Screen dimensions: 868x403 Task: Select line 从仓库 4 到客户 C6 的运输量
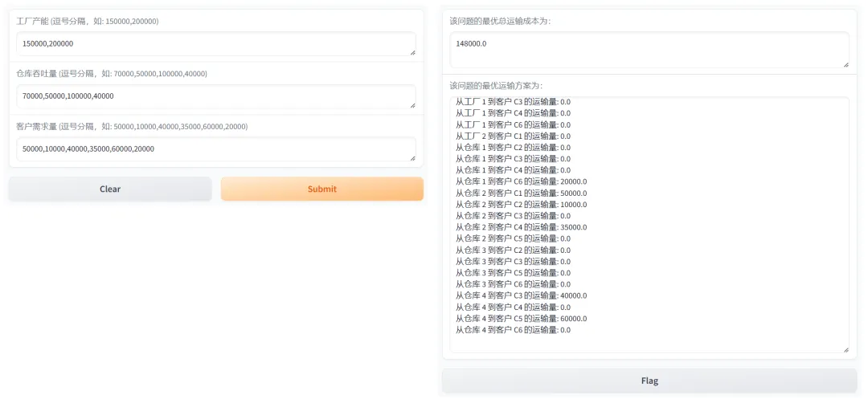click(x=513, y=330)
